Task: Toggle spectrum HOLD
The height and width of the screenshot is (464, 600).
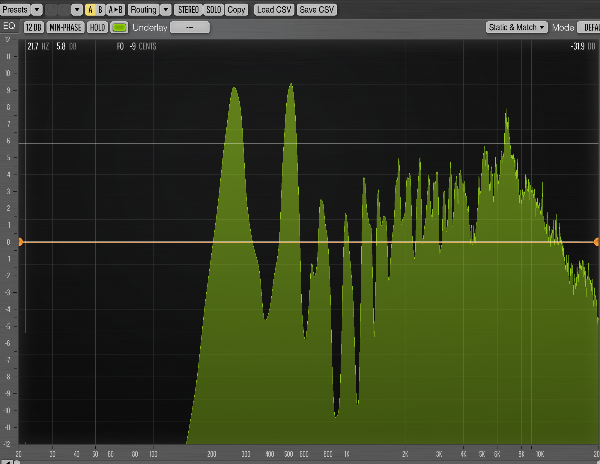Action: coord(97,27)
